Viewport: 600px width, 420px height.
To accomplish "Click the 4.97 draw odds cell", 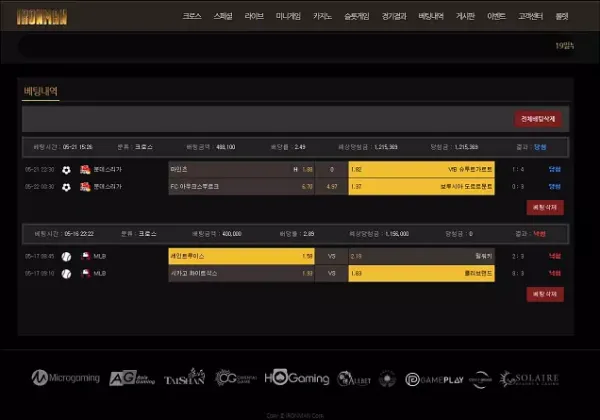I will pos(332,187).
